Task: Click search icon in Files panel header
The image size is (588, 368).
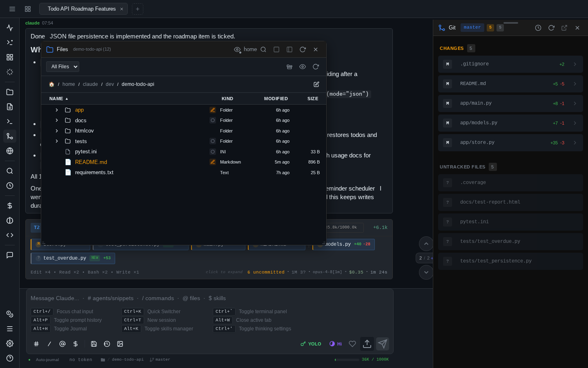Action: [x=263, y=49]
